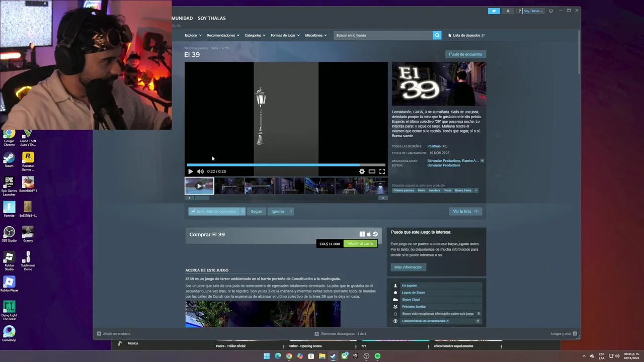Switch trailer to theater mode icon
The width and height of the screenshot is (644, 362).
pos(372,171)
